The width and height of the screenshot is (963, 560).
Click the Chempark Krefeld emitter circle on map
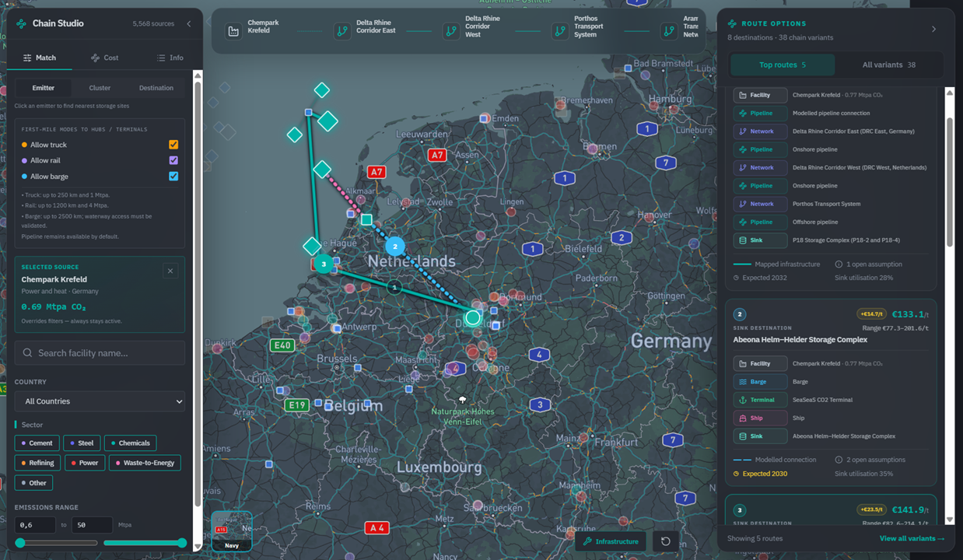(472, 317)
